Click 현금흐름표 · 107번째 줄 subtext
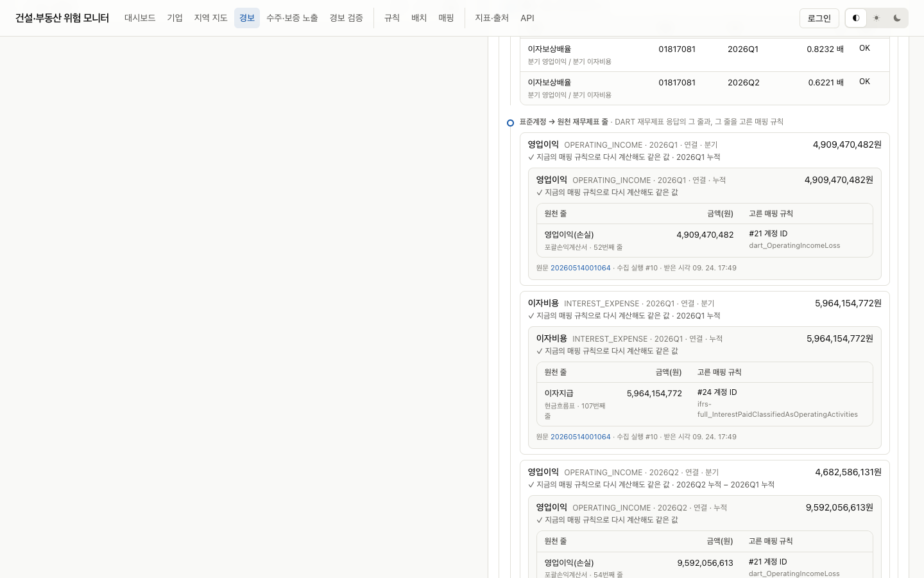The image size is (924, 578). 575,411
